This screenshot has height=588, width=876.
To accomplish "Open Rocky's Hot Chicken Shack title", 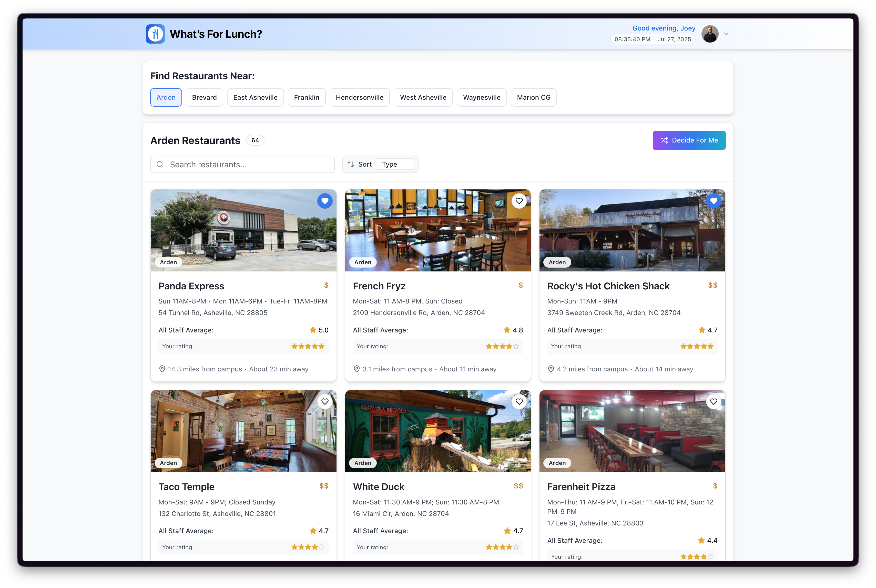I will (x=608, y=286).
